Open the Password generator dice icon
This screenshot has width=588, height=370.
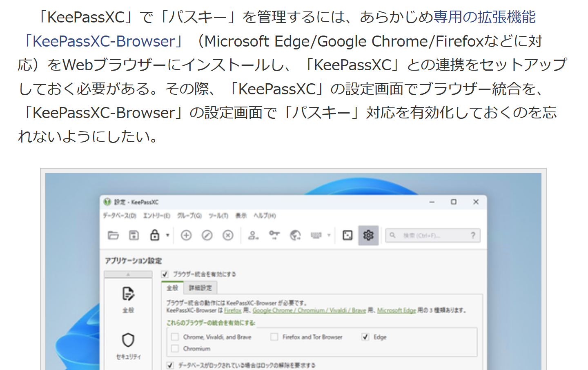347,235
